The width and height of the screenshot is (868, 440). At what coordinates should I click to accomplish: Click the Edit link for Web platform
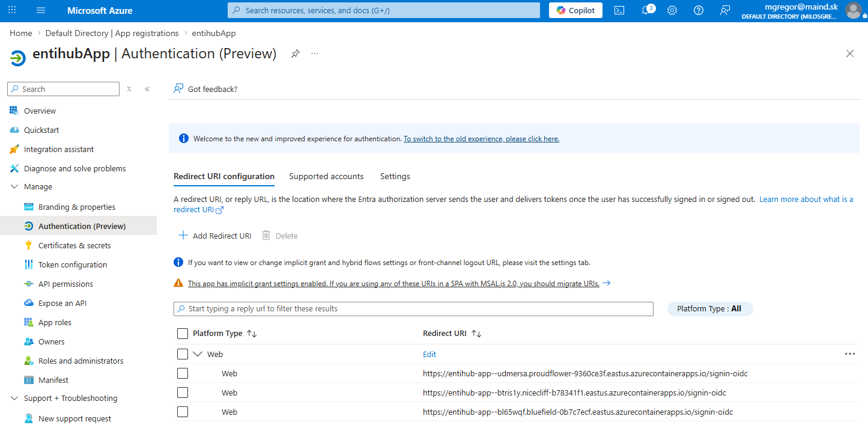click(x=429, y=354)
